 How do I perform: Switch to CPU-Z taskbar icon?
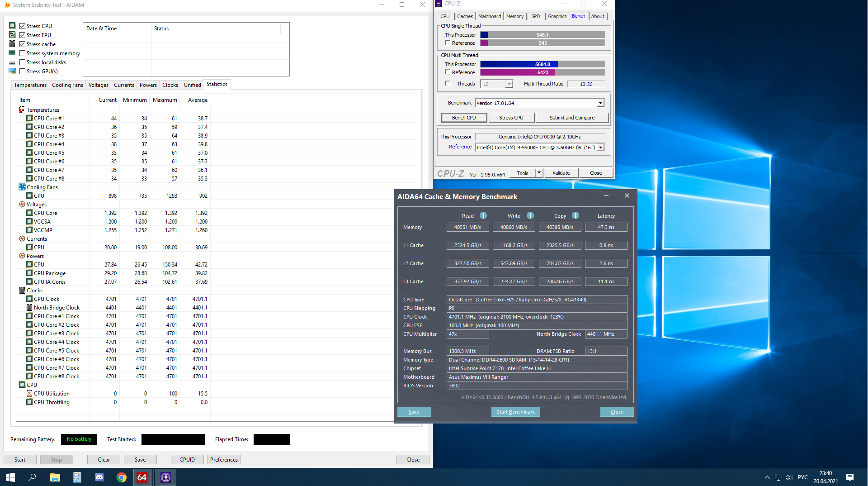click(166, 477)
